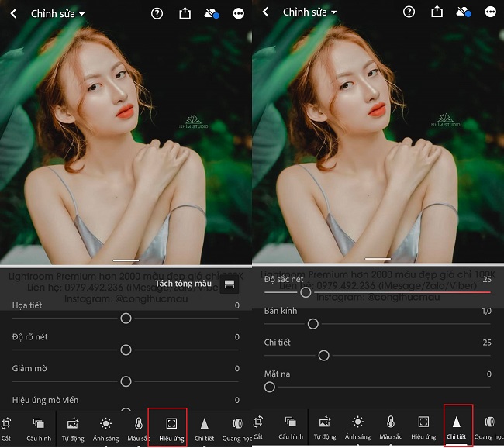The height and width of the screenshot is (448, 504).
Task: Tap panel drag handle on right screen
Action: (x=378, y=258)
